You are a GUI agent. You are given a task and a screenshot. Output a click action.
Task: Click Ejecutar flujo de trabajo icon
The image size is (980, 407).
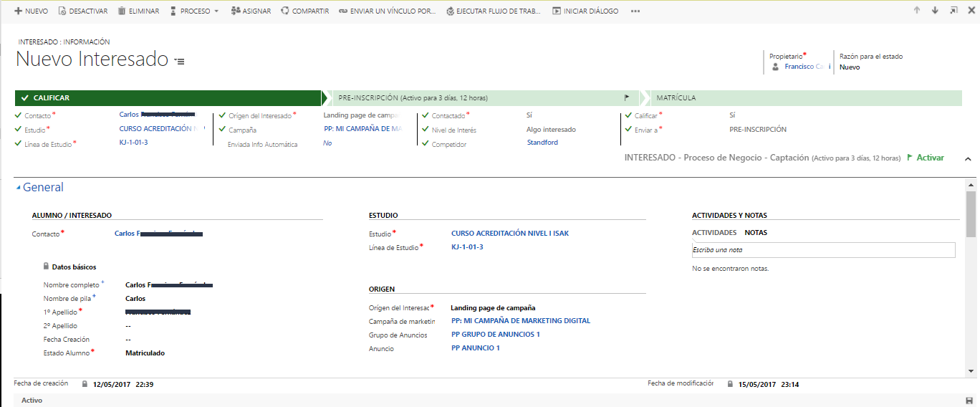click(x=450, y=11)
